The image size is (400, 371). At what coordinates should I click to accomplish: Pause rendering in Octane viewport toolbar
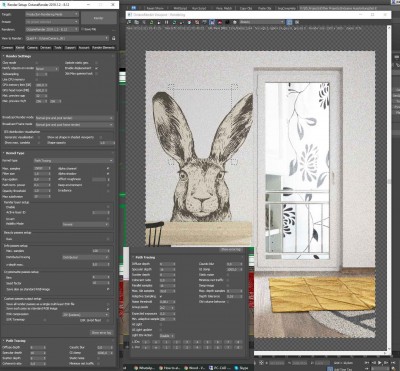point(166,22)
